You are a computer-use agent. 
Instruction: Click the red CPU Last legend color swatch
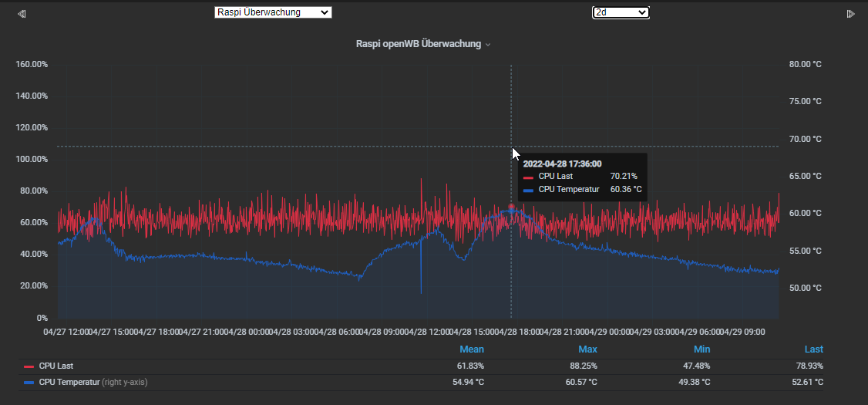click(x=29, y=367)
